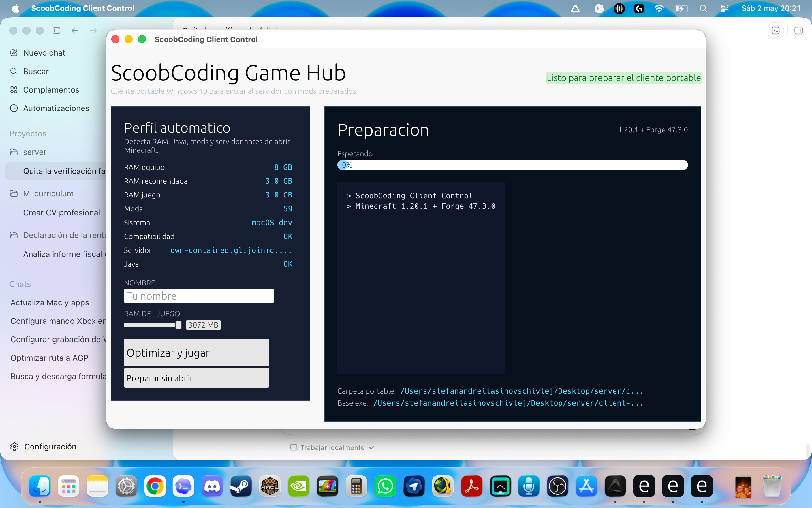Open System Settings from the dock
This screenshot has height=508, width=812.
click(126, 486)
